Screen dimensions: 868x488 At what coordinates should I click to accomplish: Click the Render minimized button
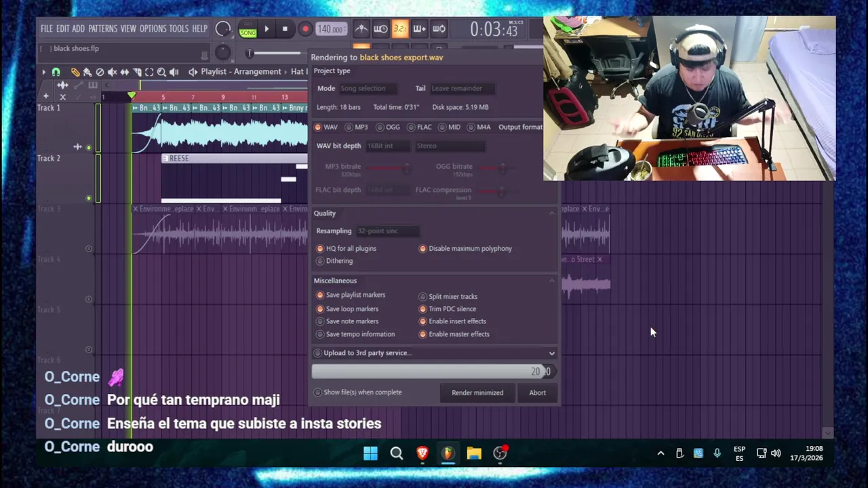click(477, 393)
